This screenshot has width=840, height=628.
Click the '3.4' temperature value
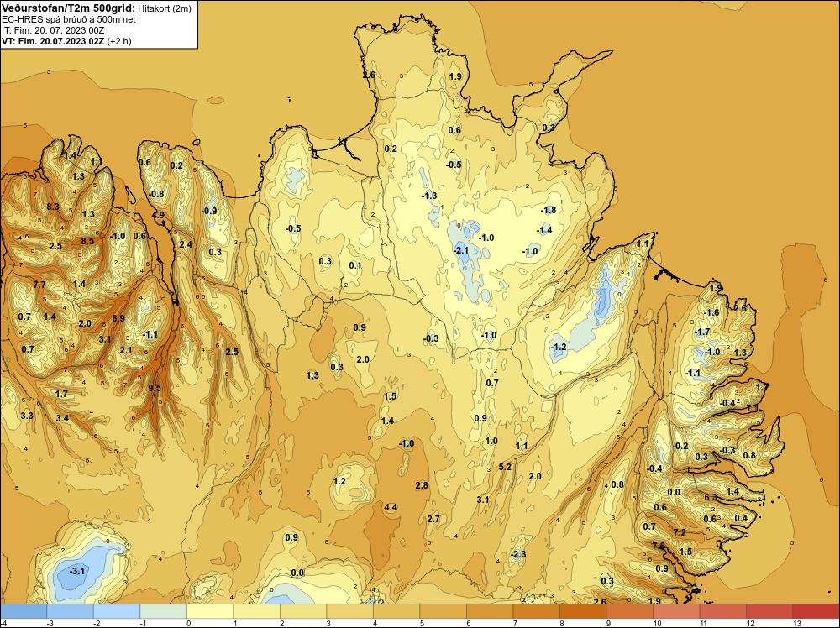[62, 418]
